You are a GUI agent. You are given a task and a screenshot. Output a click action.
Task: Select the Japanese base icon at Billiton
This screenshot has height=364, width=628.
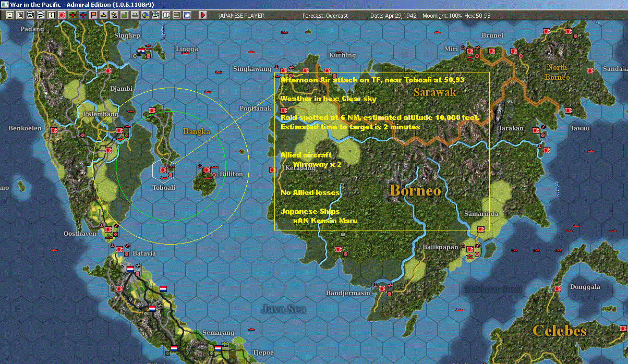[x=207, y=169]
